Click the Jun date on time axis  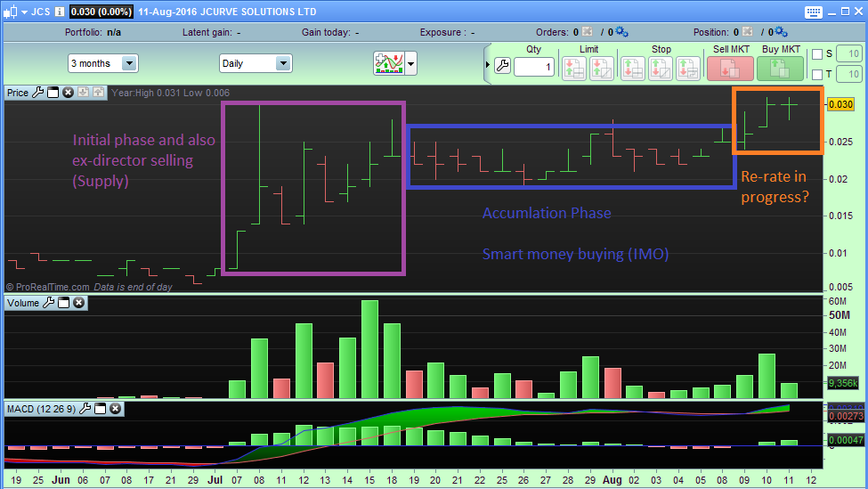(x=61, y=479)
